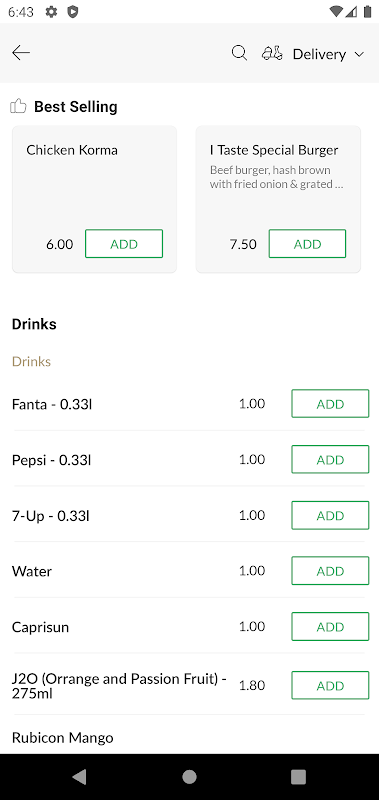
Task: Tap the Android home circle button
Action: pyautogui.click(x=189, y=777)
